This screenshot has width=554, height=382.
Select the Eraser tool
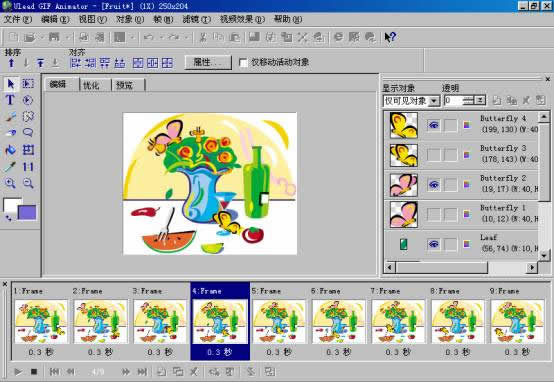[11, 133]
